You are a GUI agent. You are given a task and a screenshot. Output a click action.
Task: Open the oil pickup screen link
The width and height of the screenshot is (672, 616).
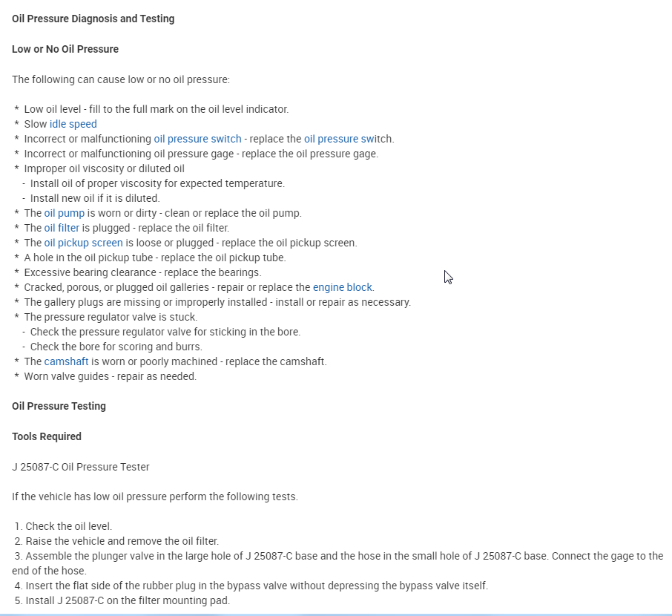(x=83, y=243)
